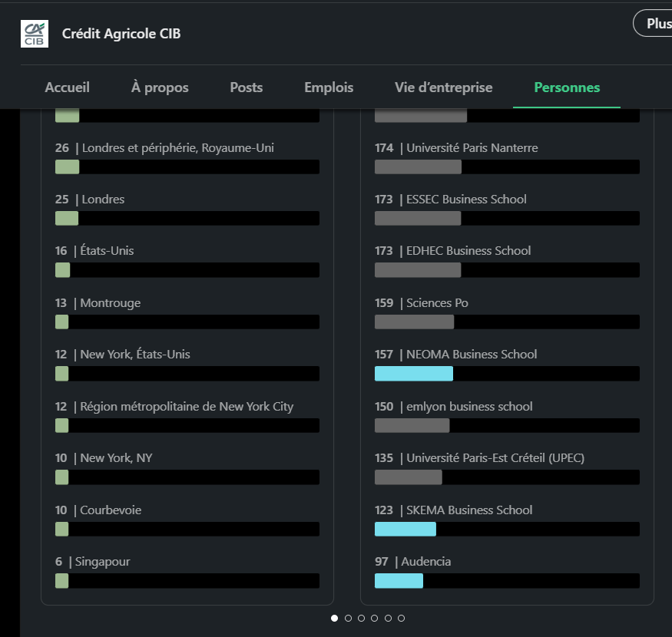
Task: Toggle the Audencia school filter
Action: click(507, 572)
